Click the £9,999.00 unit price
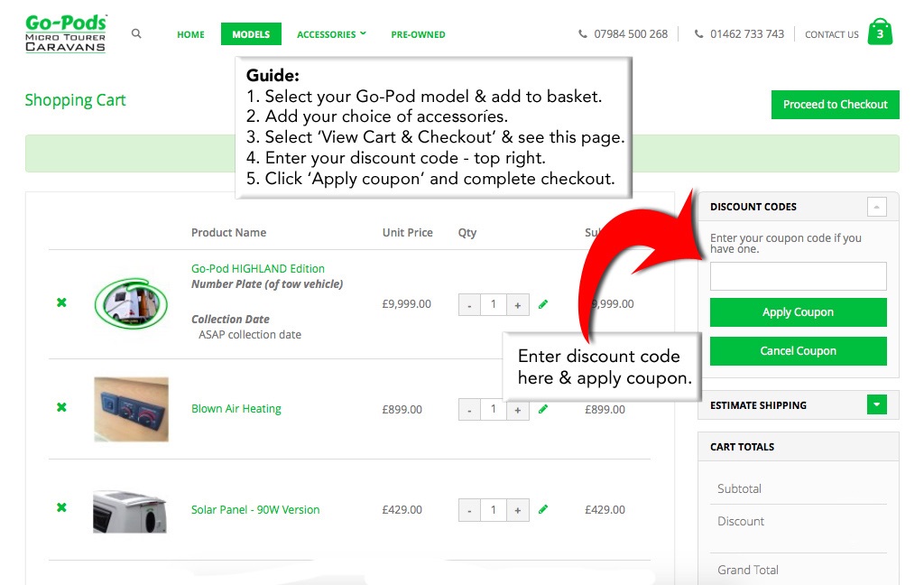Image resolution: width=924 pixels, height=585 pixels. click(x=407, y=303)
